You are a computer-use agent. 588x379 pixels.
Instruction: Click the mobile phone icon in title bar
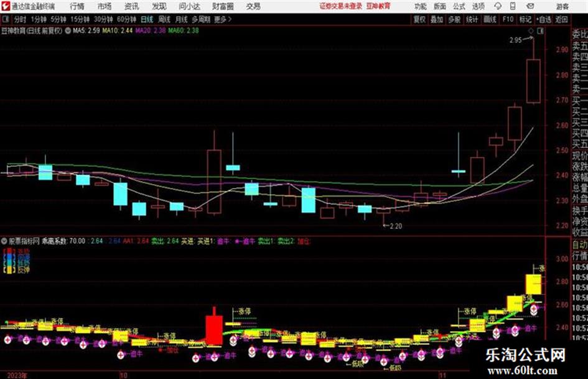point(513,6)
